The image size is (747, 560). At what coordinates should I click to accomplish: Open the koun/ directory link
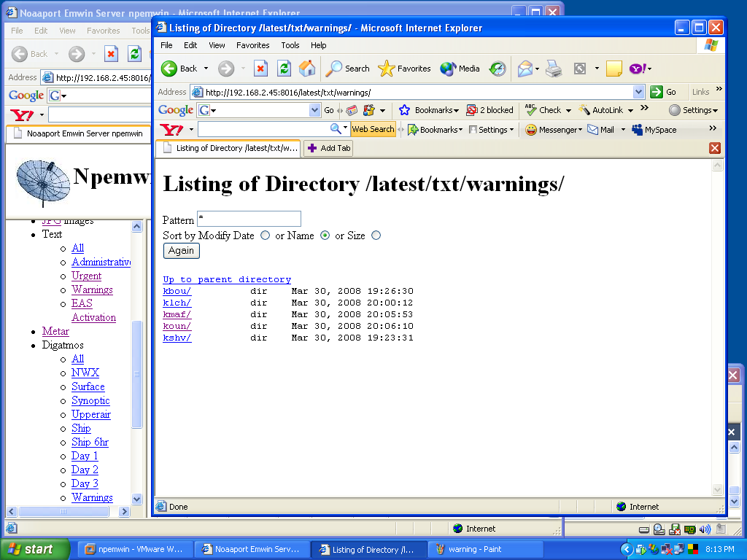pyautogui.click(x=177, y=326)
